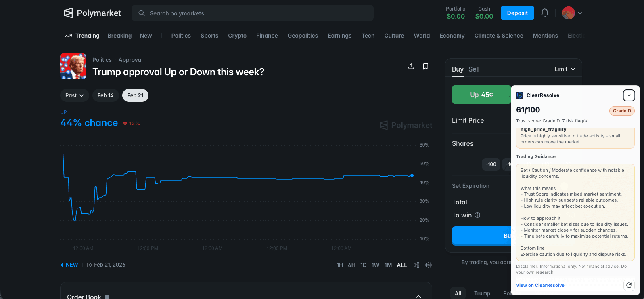The height and width of the screenshot is (299, 644).
Task: Click the chart settings gear icon
Action: click(429, 265)
